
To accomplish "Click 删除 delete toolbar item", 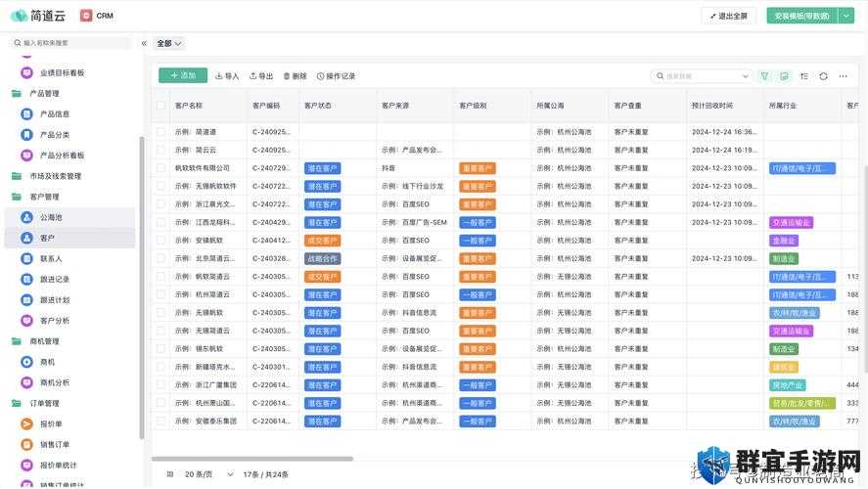I will coord(296,76).
